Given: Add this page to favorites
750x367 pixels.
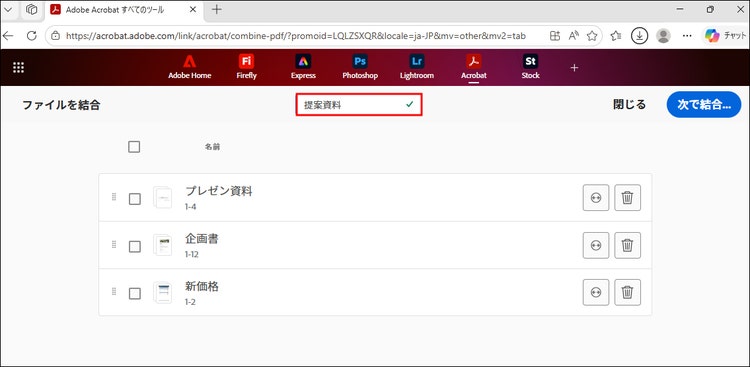Looking at the screenshot, I should click(592, 35).
